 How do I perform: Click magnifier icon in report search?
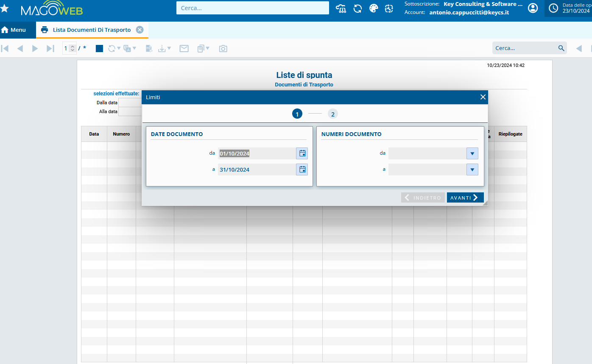point(561,48)
